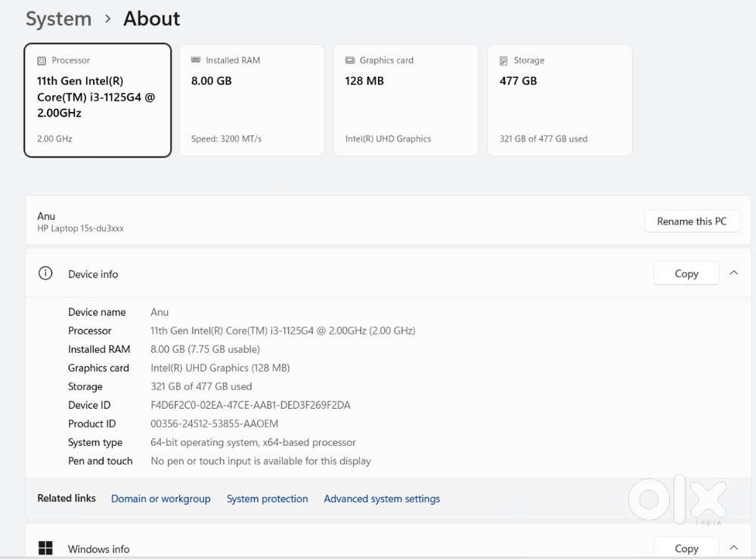Click '64-bit operating system, x64-based processor' text
This screenshot has height=560, width=756.
253,442
